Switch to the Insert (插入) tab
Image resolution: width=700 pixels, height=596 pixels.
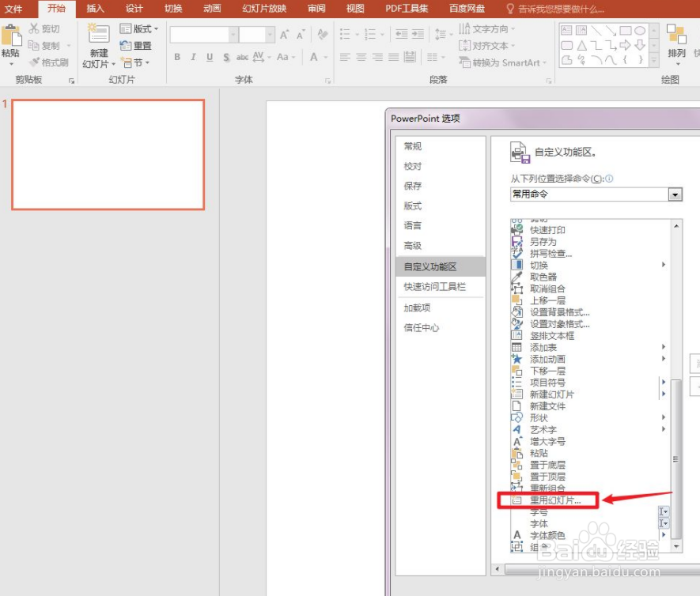(x=95, y=9)
